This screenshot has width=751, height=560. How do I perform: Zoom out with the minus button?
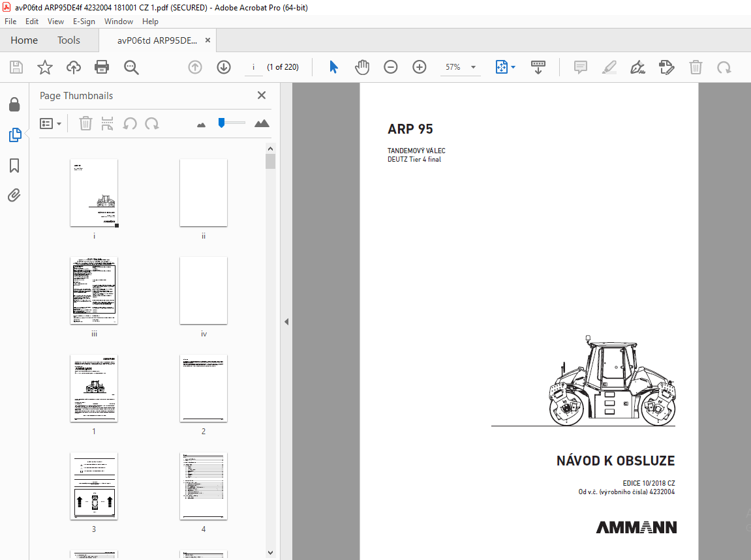[391, 67]
